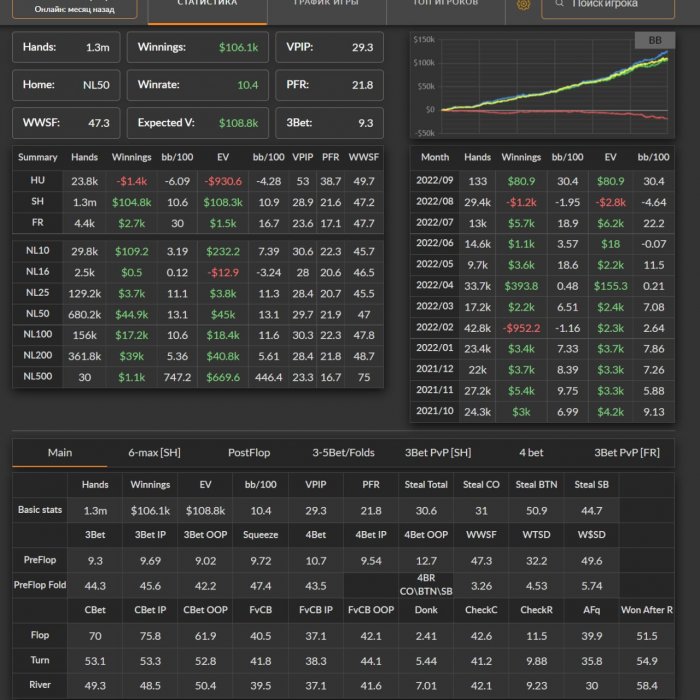700x700 pixels.
Task: Select the NL50 row in the summary table
Action: (x=196, y=314)
